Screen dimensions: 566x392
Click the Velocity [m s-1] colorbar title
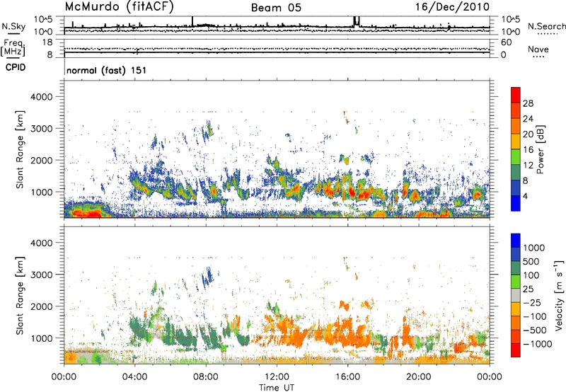coord(559,296)
